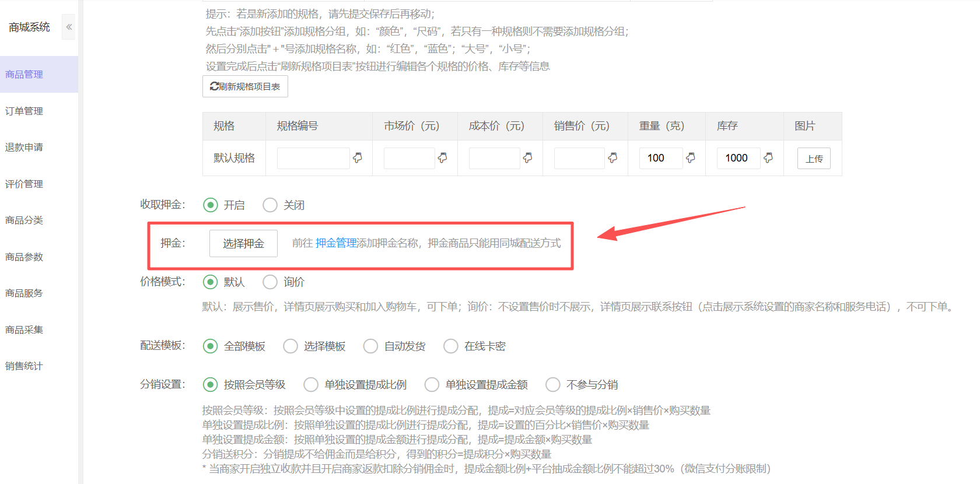Screen dimensions: 980x484
Task: Click the hand-down icon beside 销售价 input
Action: [x=612, y=157]
